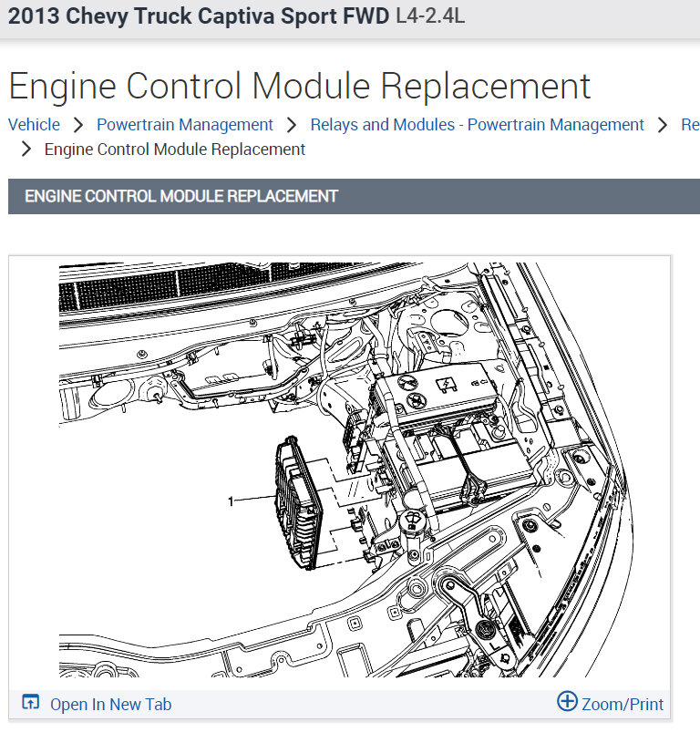Click the Open In New Tab icon
The width and height of the screenshot is (700, 743).
[x=31, y=702]
